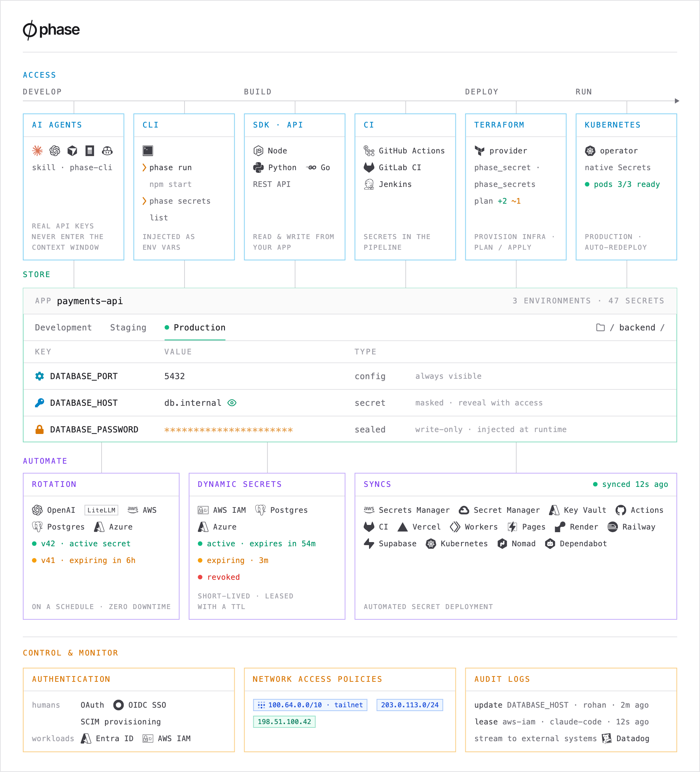Screen dimensions: 700x772
Task: Click the Python icon in SDK card
Action: click(x=258, y=167)
